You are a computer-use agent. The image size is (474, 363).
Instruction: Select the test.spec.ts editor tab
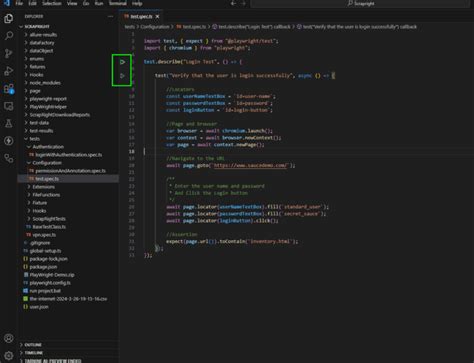141,16
